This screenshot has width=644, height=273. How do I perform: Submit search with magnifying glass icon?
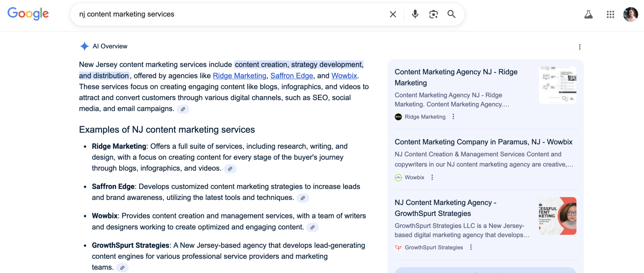(451, 14)
